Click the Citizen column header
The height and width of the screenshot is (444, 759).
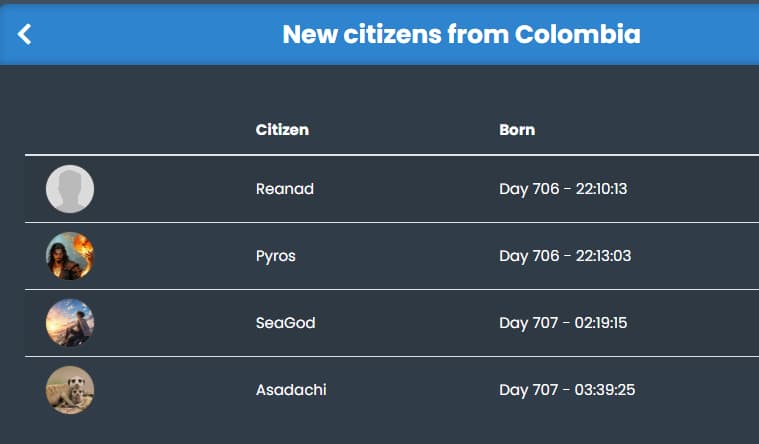click(x=282, y=130)
